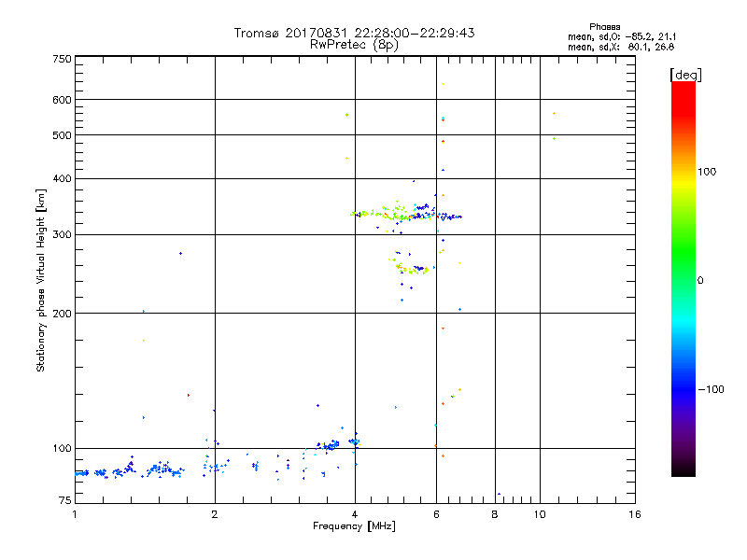Pick the black bottom of the colorbar

point(684,471)
